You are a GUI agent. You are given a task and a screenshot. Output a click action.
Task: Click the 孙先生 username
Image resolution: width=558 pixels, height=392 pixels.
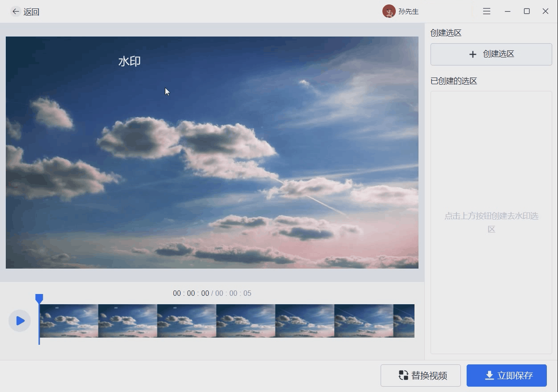pyautogui.click(x=409, y=12)
